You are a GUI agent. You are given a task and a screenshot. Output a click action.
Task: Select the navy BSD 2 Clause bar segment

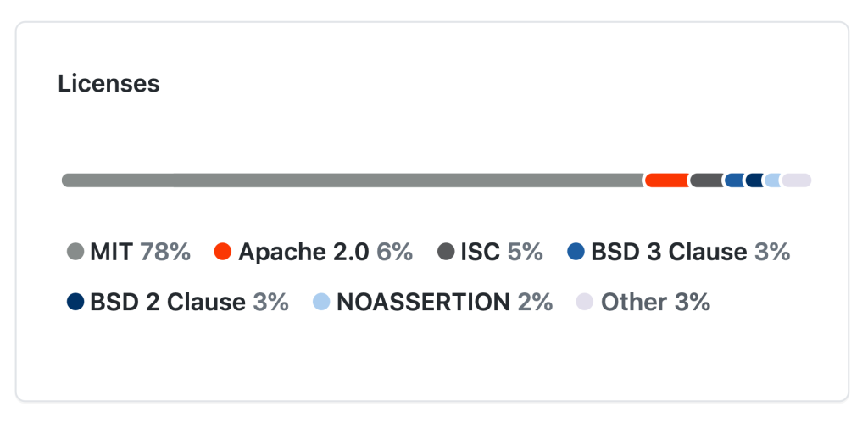click(754, 181)
